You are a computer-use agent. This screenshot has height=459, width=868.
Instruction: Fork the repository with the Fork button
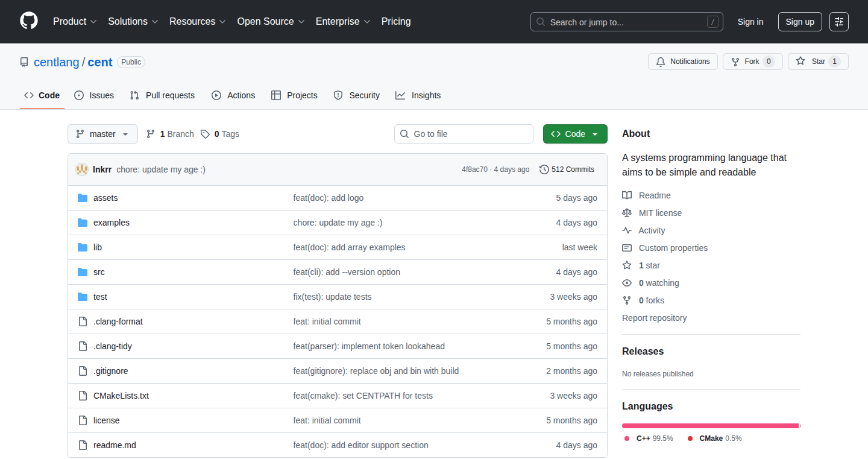click(x=753, y=62)
